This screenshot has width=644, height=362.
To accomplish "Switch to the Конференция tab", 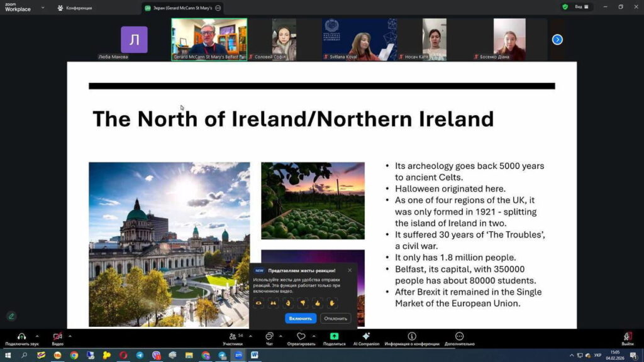I will click(74, 8).
